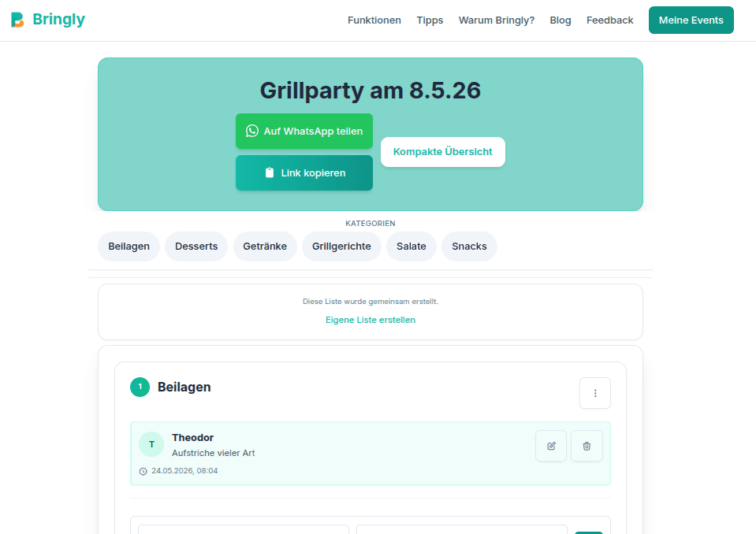Screen dimensions: 756x534
Task: Open Warum Bringly? in the navigation
Action: pos(496,20)
